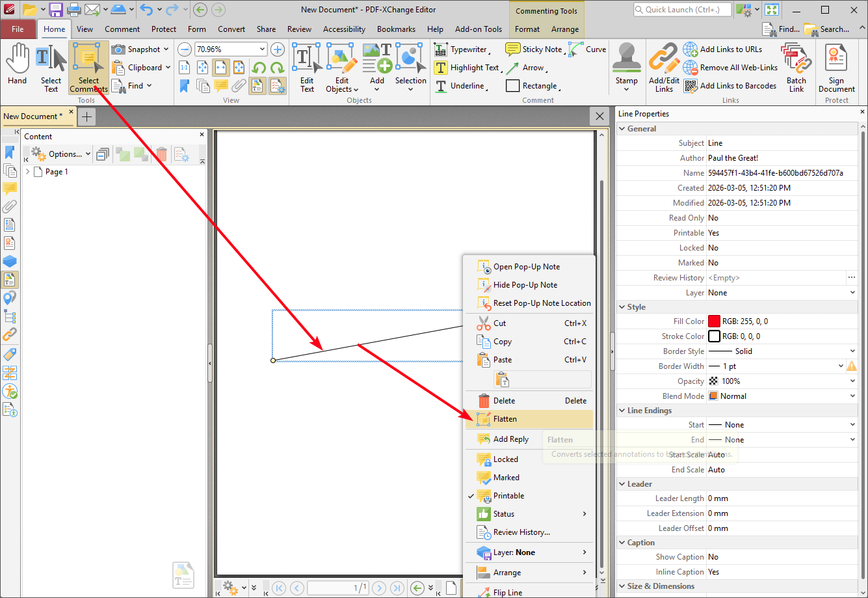Open the Comment ribbon tab
Image resolution: width=868 pixels, height=598 pixels.
(x=122, y=29)
